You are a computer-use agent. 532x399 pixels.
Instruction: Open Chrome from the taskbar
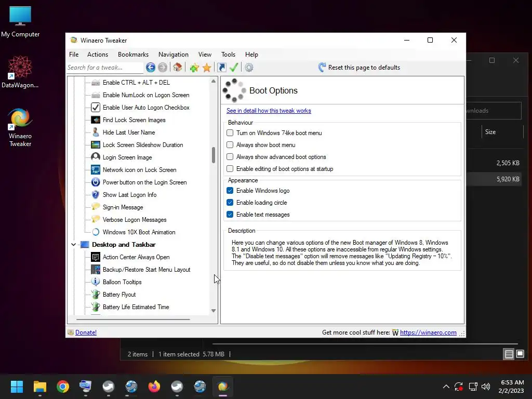[x=63, y=387]
